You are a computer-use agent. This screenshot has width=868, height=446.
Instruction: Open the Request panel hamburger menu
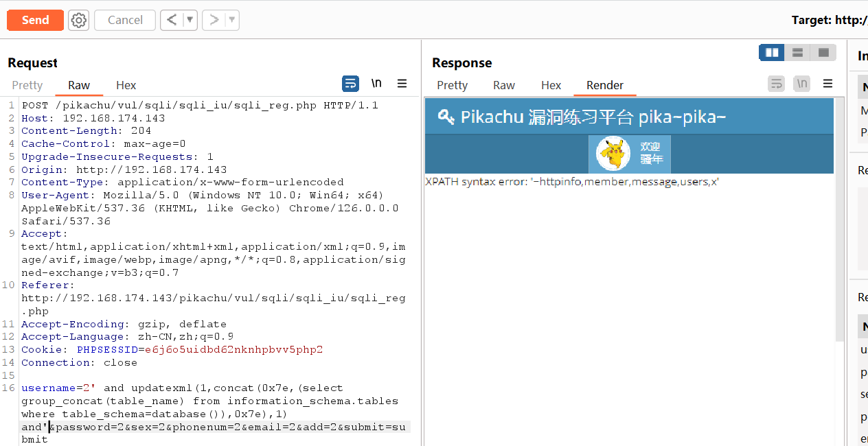click(402, 84)
